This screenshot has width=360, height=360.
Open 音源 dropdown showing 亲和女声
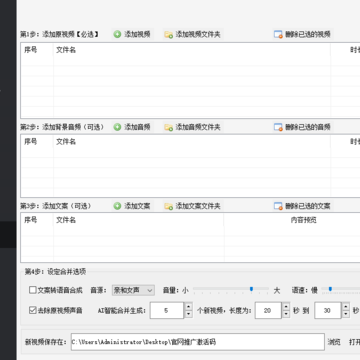[x=133, y=290]
